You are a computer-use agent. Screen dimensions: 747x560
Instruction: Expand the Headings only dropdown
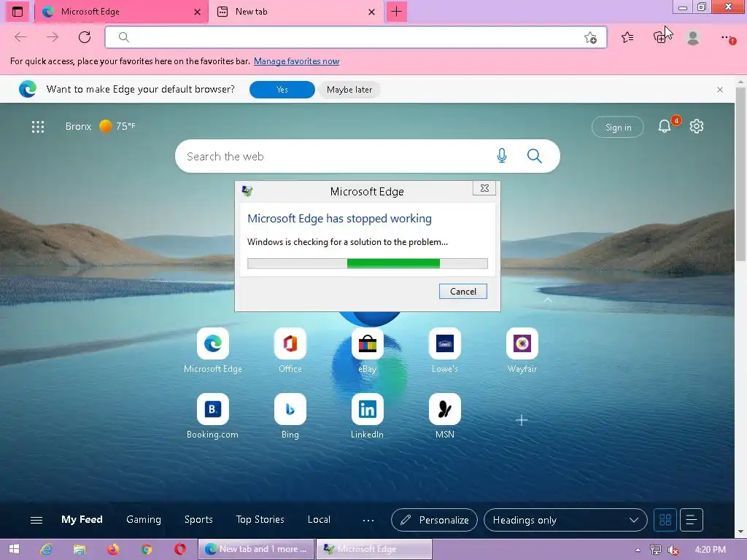(x=565, y=520)
